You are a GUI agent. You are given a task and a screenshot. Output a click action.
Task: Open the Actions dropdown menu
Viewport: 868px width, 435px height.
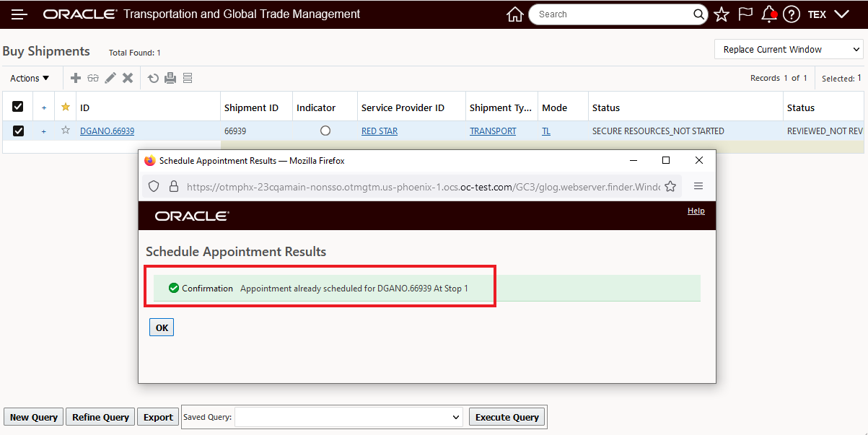(x=30, y=78)
